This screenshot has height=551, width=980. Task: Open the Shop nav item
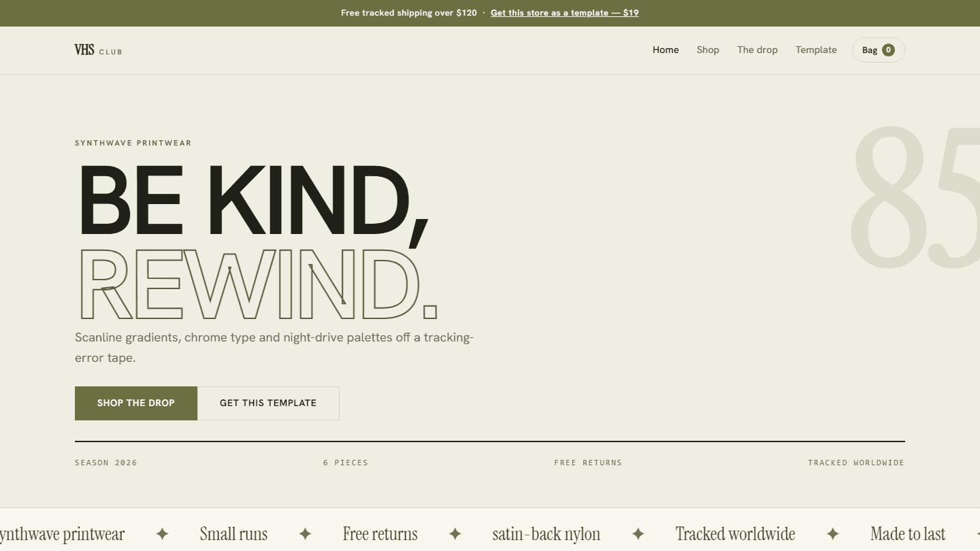pos(708,50)
